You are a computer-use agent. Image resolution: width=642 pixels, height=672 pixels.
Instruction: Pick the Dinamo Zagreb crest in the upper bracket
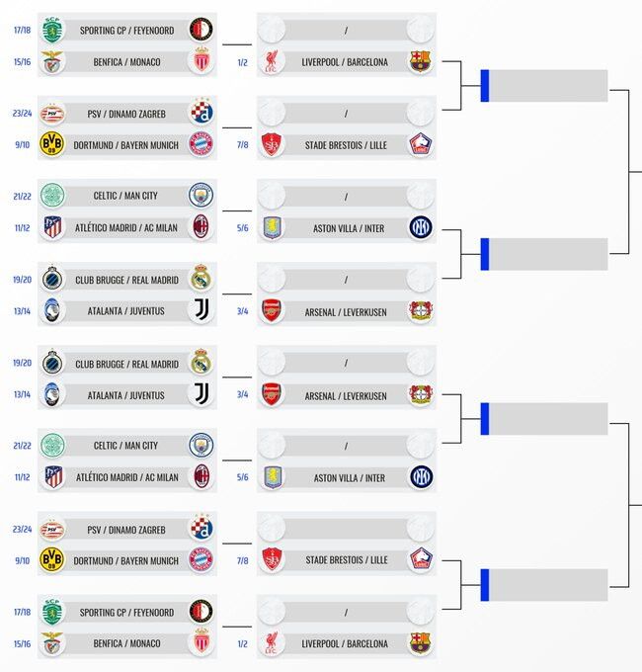click(201, 113)
